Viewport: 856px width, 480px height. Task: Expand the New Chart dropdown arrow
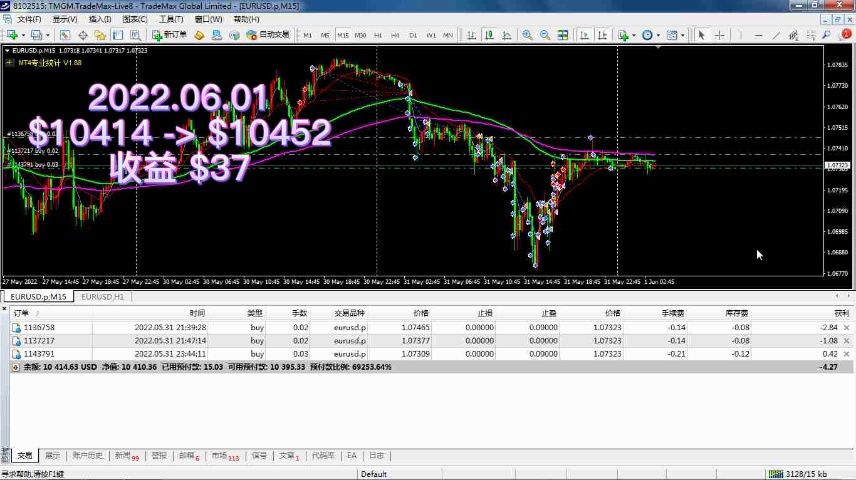point(23,35)
